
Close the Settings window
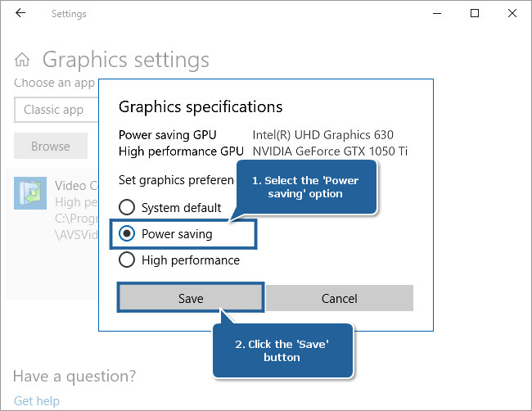click(x=512, y=13)
